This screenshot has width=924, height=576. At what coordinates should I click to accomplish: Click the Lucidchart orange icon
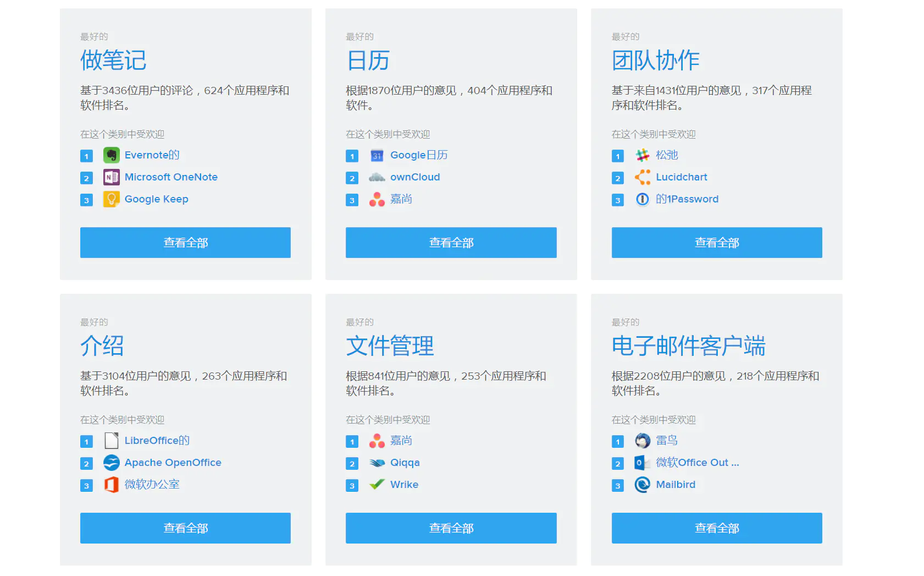click(x=643, y=177)
